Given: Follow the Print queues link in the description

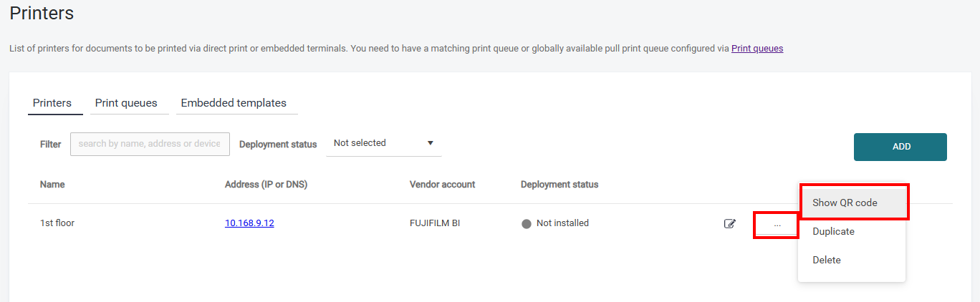Looking at the screenshot, I should tap(757, 49).
